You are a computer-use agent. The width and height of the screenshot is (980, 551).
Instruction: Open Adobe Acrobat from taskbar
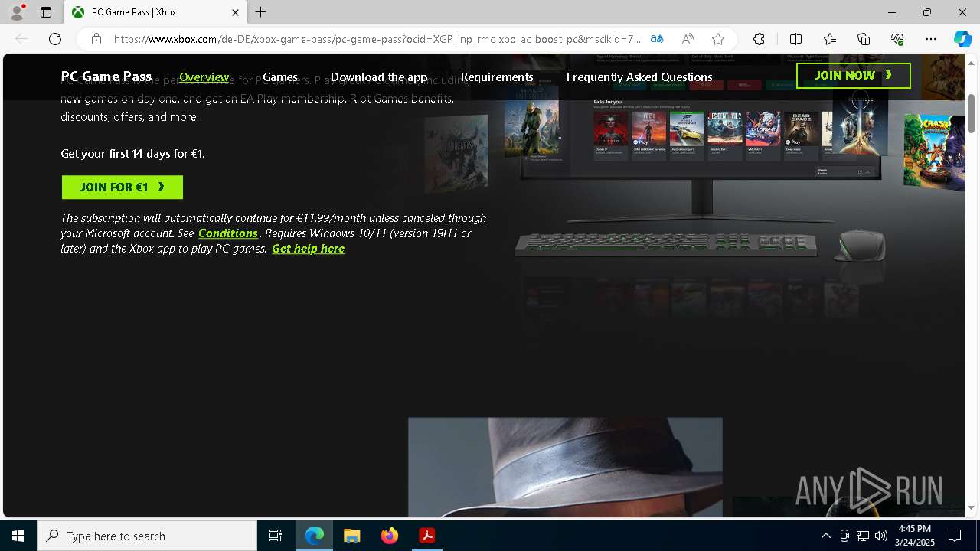[427, 536]
